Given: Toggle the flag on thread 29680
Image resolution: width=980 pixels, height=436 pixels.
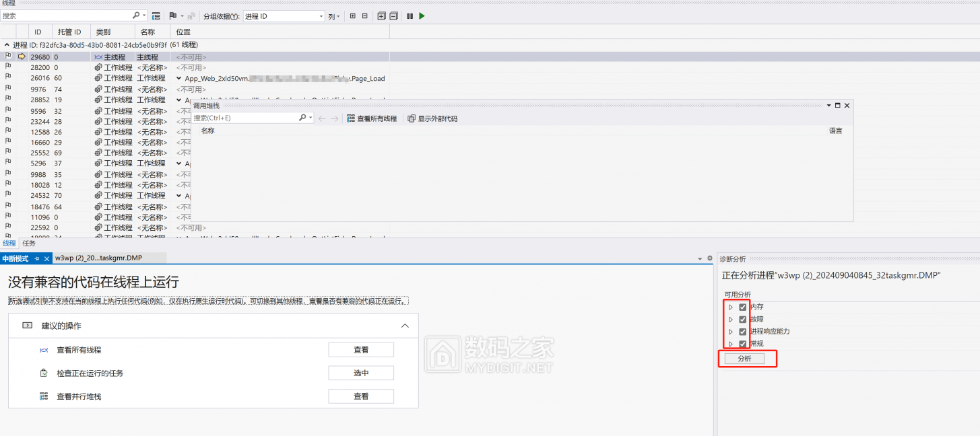Looking at the screenshot, I should (8, 57).
